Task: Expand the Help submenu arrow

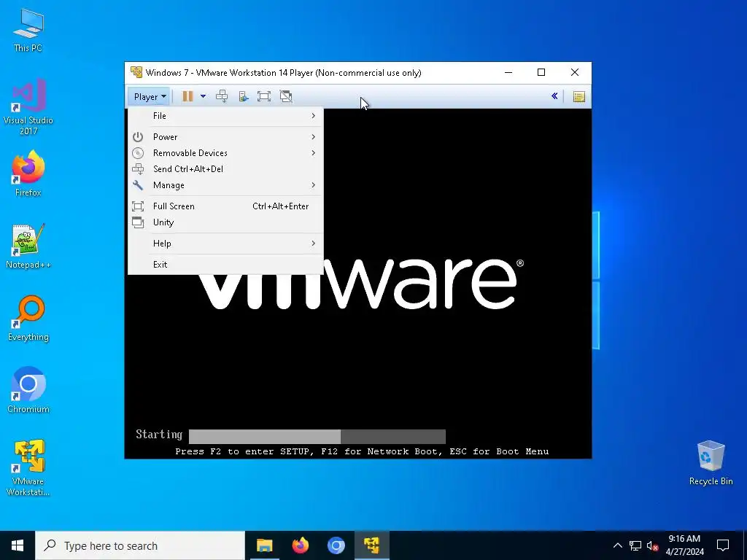Action: [x=313, y=244]
